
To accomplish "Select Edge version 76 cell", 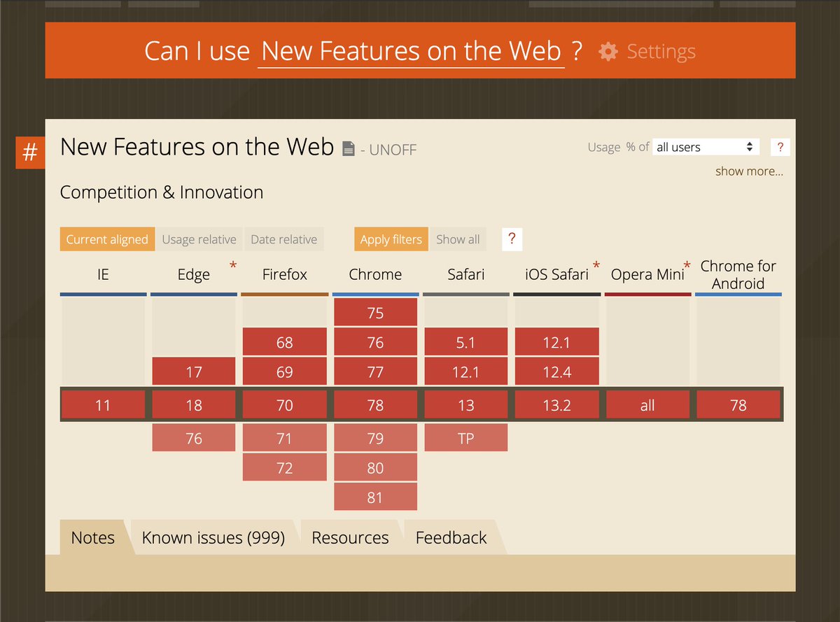I will click(x=194, y=439).
